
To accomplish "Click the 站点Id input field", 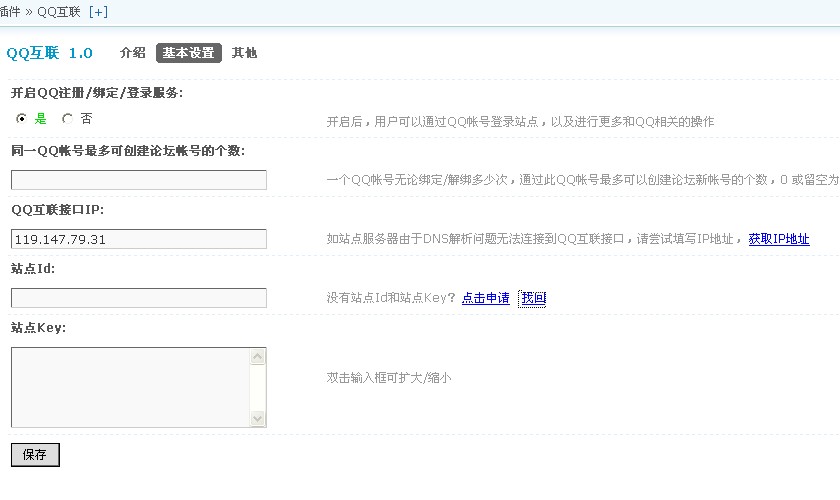I will pos(139,298).
